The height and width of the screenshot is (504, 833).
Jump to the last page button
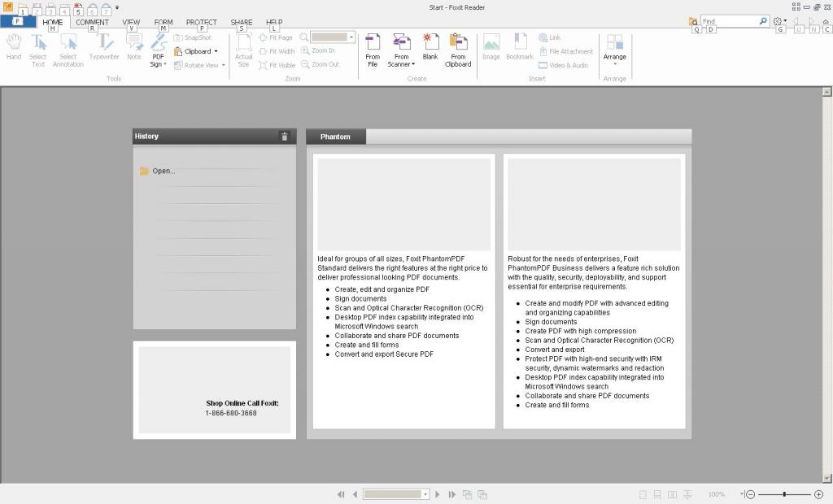click(x=451, y=494)
